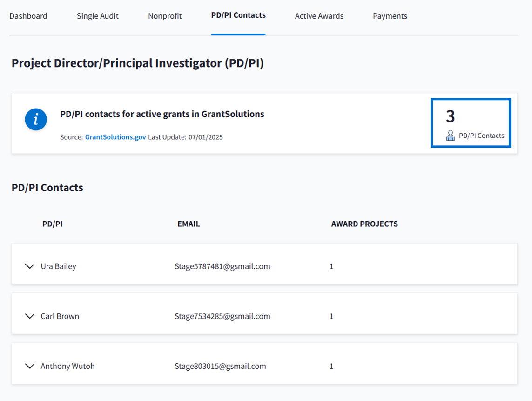The height and width of the screenshot is (401, 532).
Task: Click the EMAIL column header
Action: [189, 224]
